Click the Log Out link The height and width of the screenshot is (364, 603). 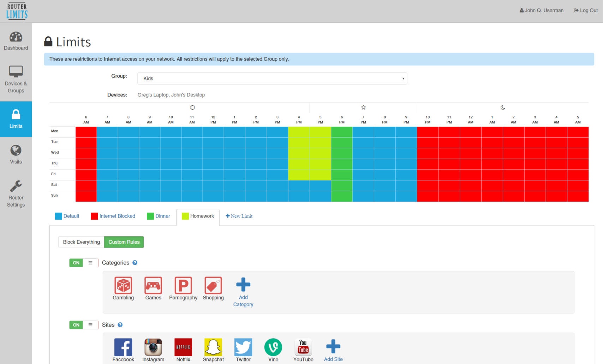pos(586,11)
